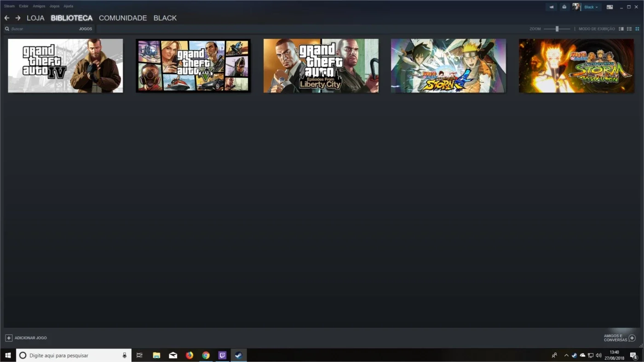This screenshot has height=362, width=644.
Task: Select the BIBLIOTECA tab
Action: click(72, 18)
